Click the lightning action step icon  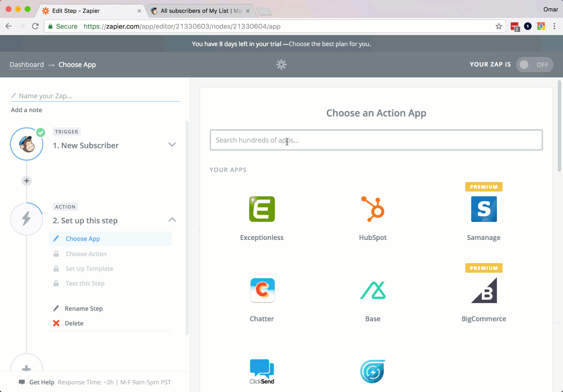[27, 219]
